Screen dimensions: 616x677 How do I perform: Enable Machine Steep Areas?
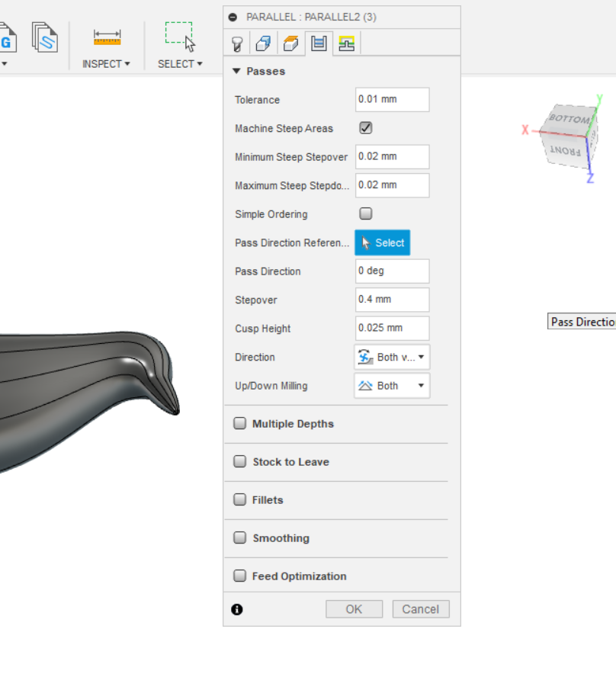tap(365, 127)
